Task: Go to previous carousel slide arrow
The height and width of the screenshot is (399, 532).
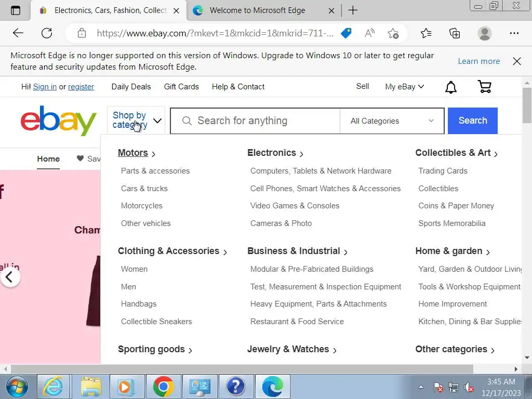Action: click(10, 277)
